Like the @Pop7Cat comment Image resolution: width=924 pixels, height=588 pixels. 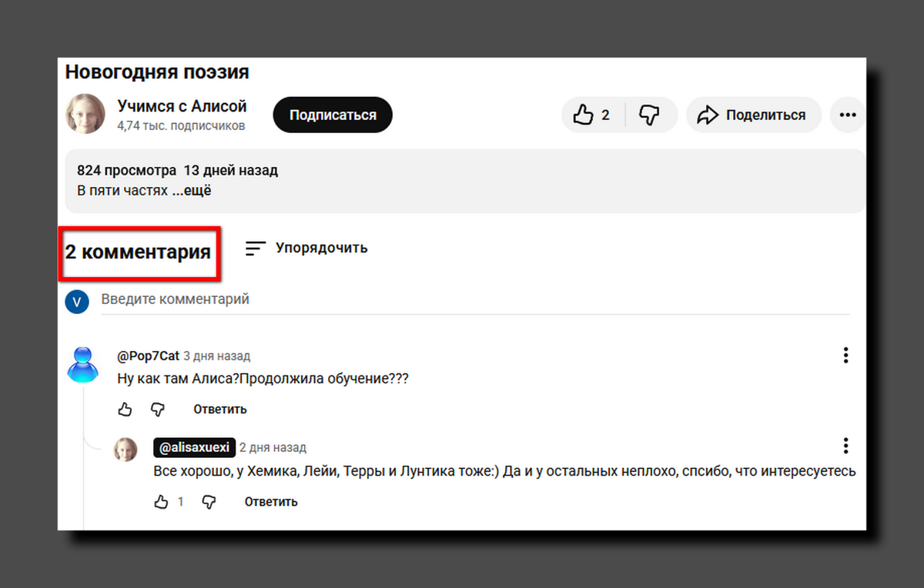coord(126,409)
